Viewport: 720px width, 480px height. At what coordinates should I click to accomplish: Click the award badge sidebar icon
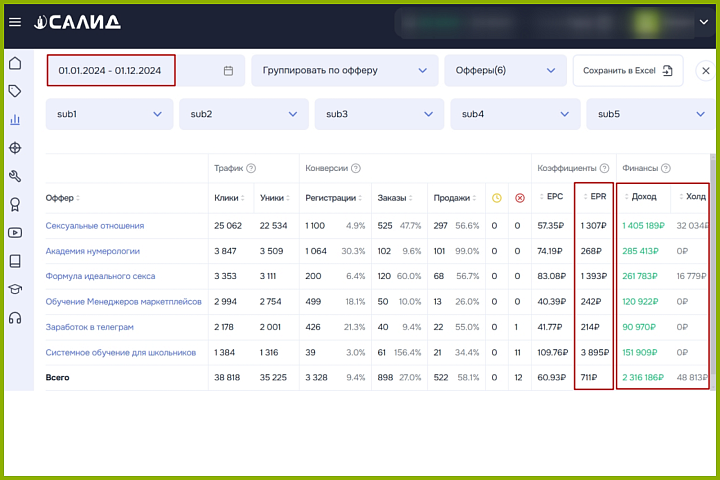click(15, 205)
